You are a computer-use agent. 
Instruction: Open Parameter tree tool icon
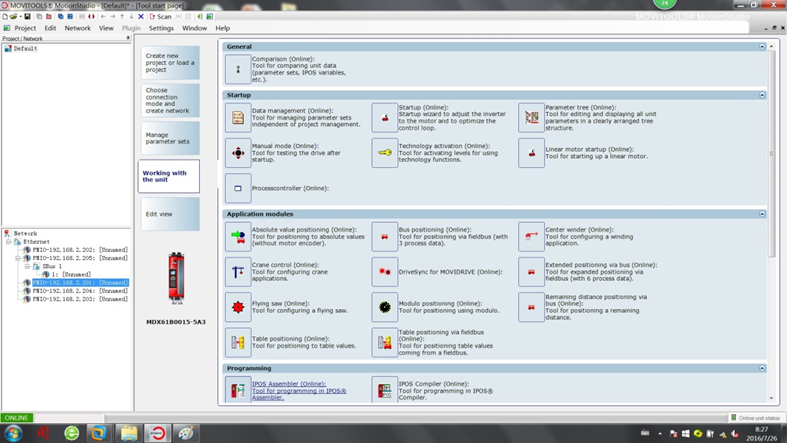click(x=531, y=118)
